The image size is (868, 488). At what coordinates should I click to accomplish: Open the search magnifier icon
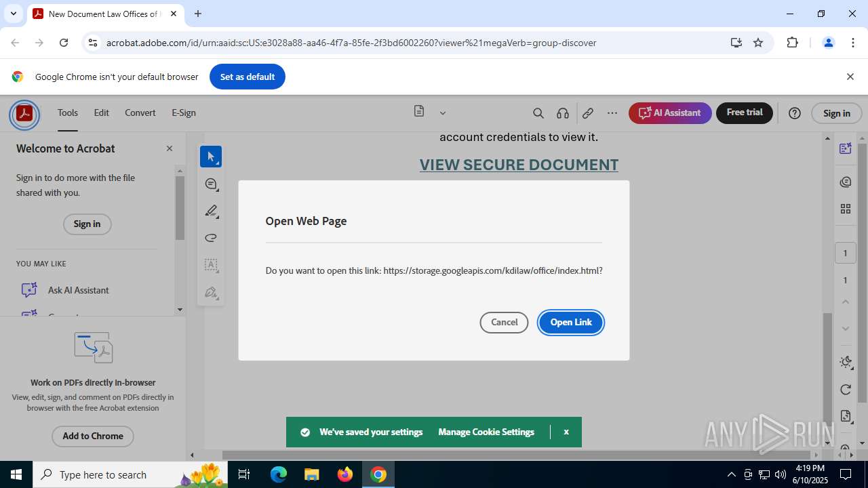pos(538,113)
